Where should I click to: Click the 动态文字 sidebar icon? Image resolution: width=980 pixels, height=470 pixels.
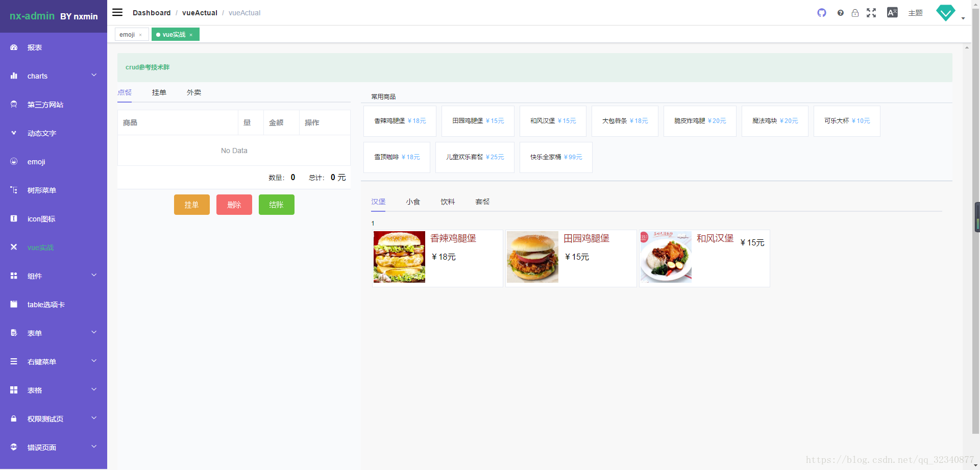coord(14,133)
